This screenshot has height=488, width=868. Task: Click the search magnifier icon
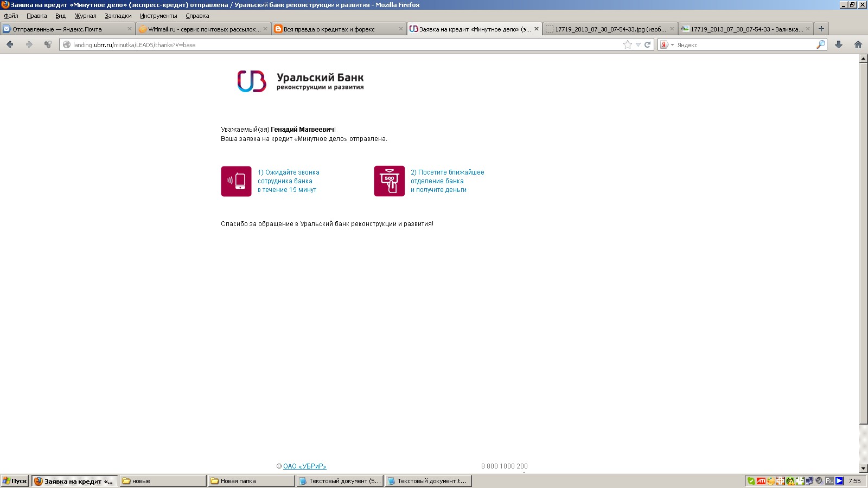(x=821, y=44)
